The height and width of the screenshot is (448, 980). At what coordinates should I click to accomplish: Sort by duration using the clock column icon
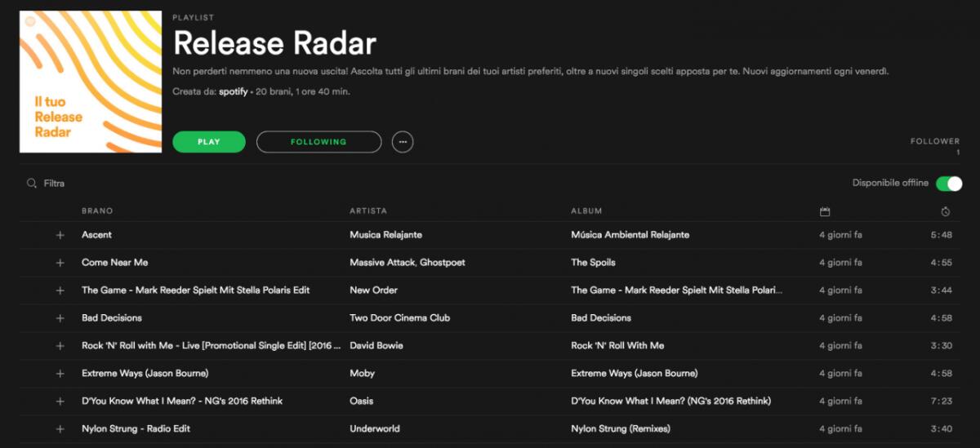(945, 212)
